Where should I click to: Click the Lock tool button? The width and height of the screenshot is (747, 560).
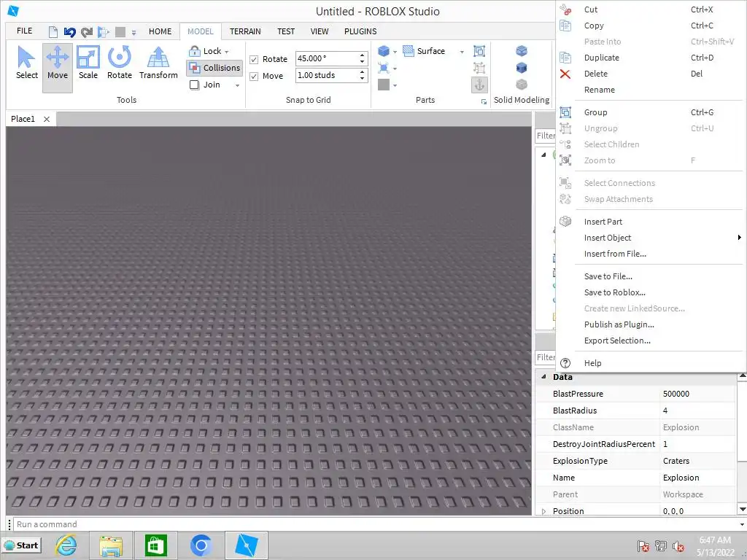tap(205, 51)
